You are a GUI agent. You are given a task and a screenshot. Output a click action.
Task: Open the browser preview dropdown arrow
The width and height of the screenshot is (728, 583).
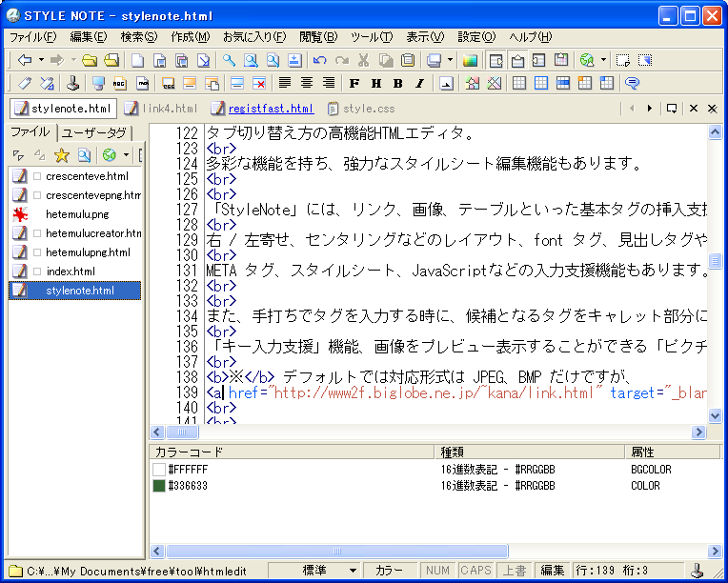point(603,60)
